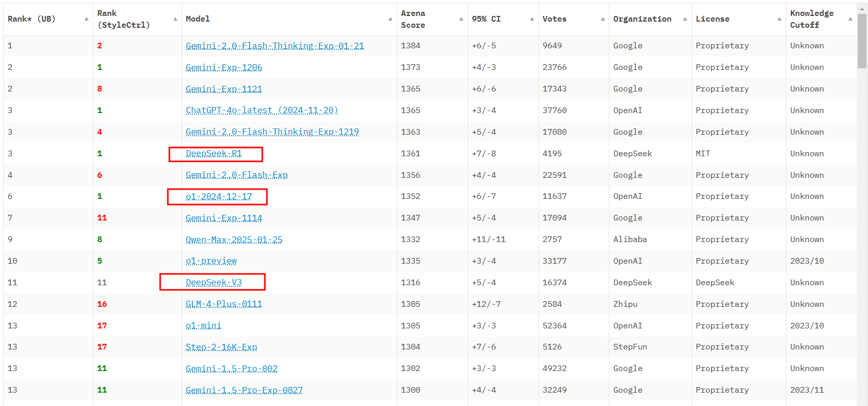The image size is (868, 406).
Task: Sort by Arena Score column arrow
Action: click(x=461, y=19)
